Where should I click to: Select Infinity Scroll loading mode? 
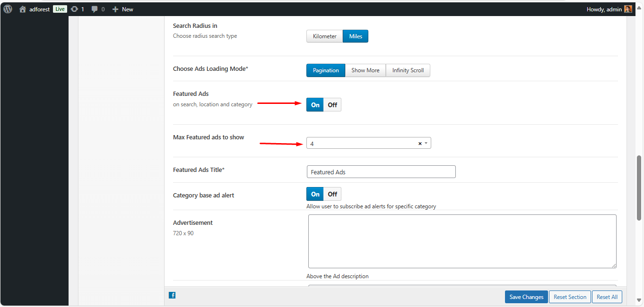408,70
